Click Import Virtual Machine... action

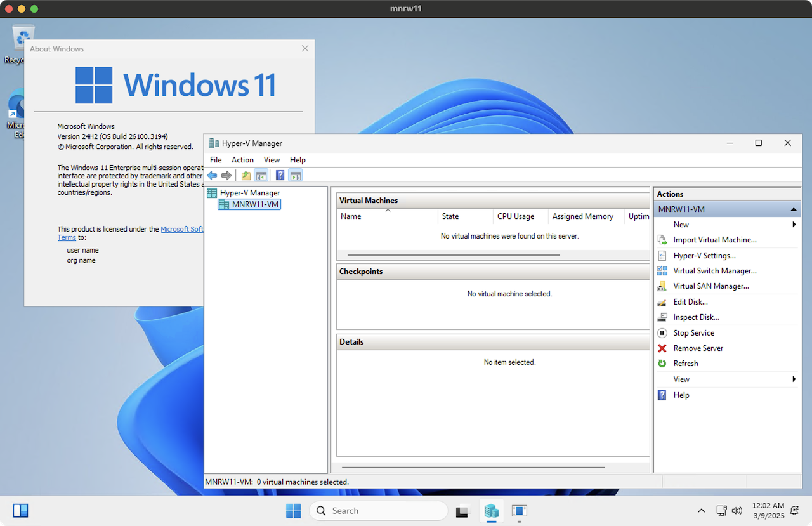(x=715, y=240)
